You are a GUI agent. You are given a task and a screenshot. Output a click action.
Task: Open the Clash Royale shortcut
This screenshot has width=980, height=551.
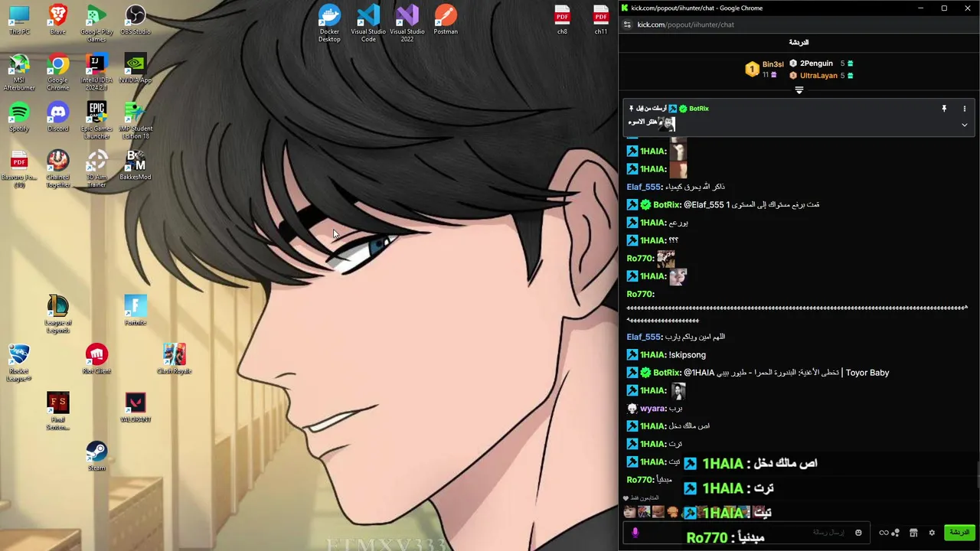174,359
